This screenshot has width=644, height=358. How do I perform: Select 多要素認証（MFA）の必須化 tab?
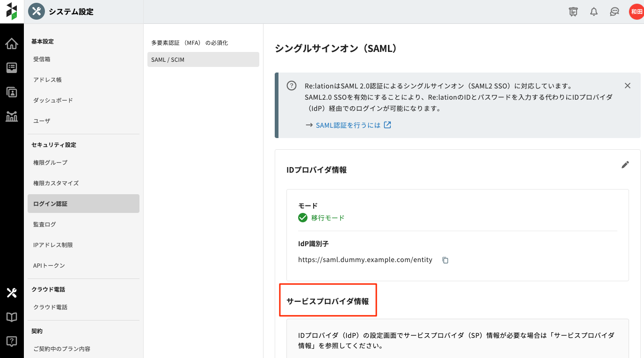[x=190, y=43]
